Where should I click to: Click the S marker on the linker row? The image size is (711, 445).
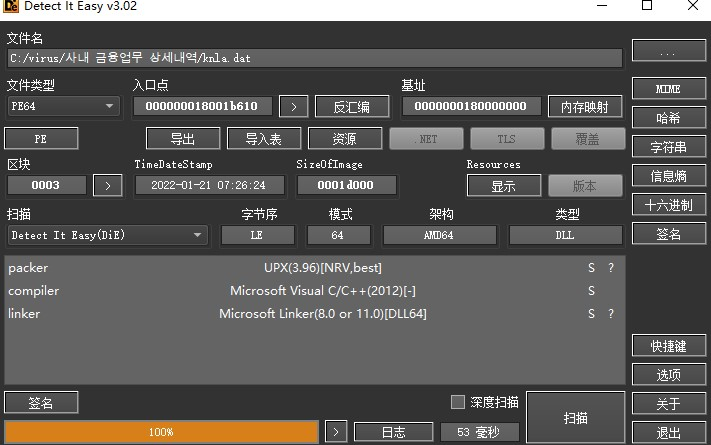591,314
